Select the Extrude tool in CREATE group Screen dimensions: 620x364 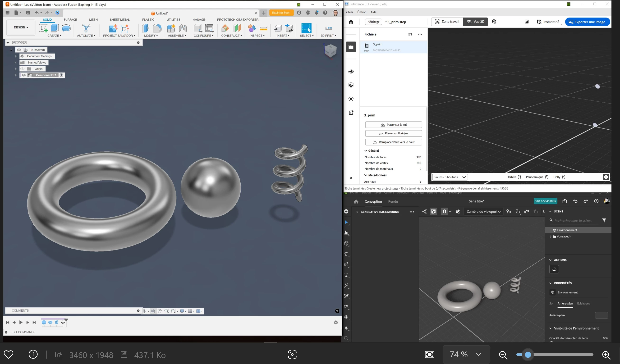[55, 28]
